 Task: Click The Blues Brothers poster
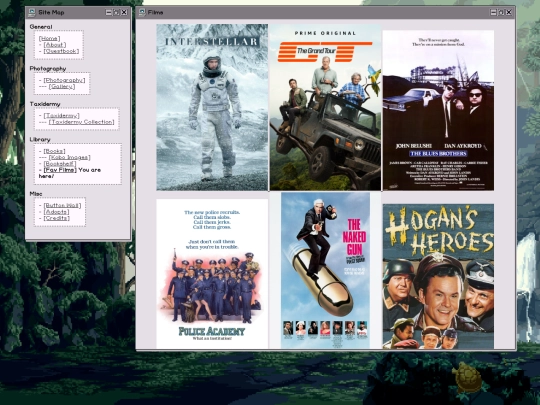pyautogui.click(x=438, y=110)
